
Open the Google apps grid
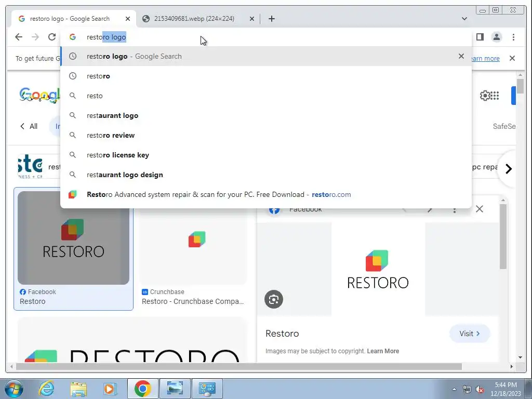click(495, 96)
